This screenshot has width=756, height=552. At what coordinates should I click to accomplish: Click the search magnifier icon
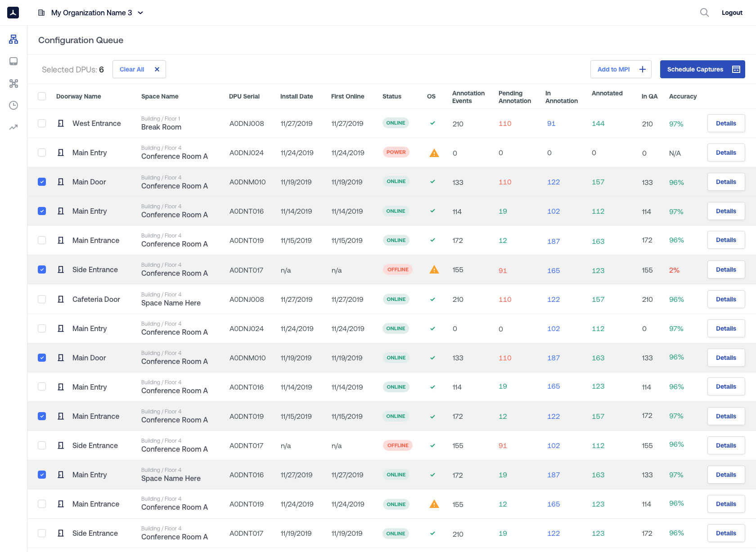coord(704,13)
